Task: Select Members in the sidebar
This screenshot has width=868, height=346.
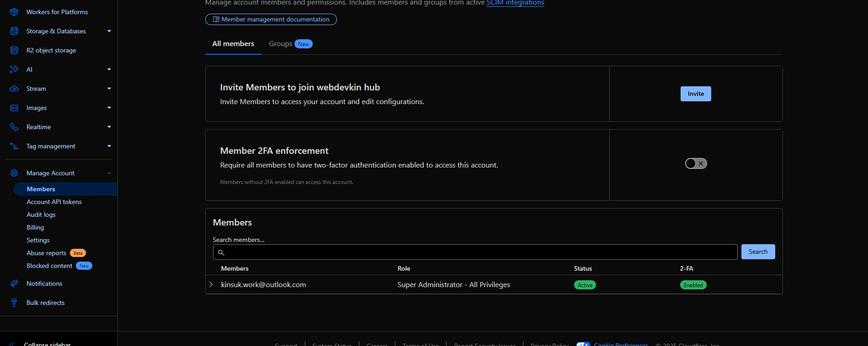Action: (66, 189)
